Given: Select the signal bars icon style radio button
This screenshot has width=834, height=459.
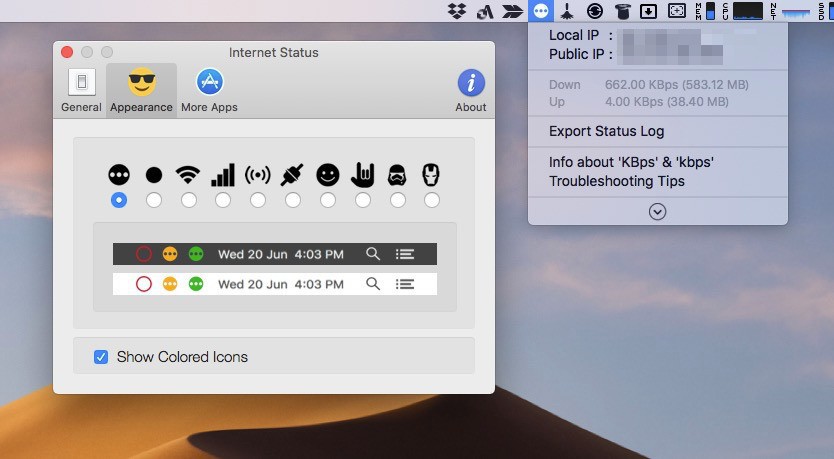Looking at the screenshot, I should (x=223, y=201).
